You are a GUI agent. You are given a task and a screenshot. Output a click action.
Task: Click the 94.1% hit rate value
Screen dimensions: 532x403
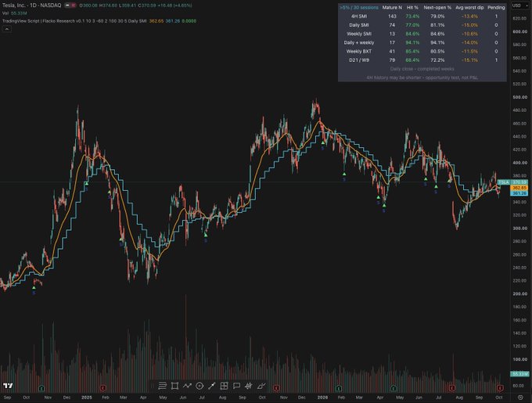tap(412, 43)
